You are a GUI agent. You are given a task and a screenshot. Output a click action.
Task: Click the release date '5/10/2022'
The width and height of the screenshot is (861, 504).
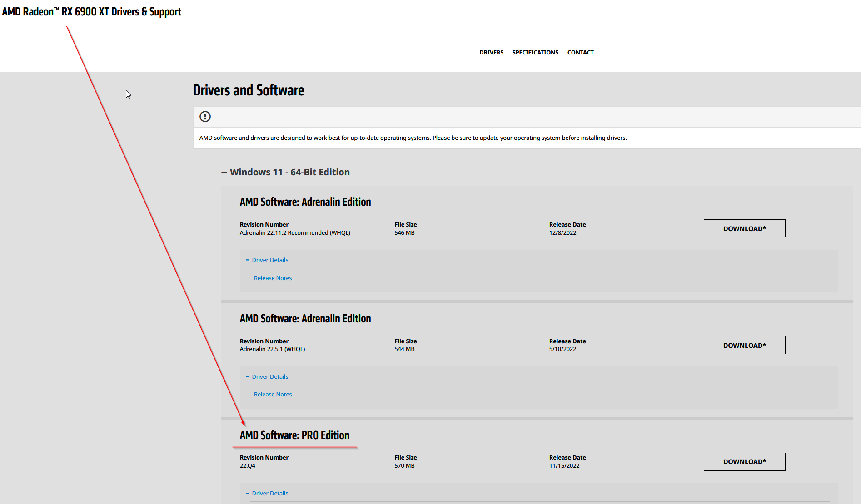point(562,349)
